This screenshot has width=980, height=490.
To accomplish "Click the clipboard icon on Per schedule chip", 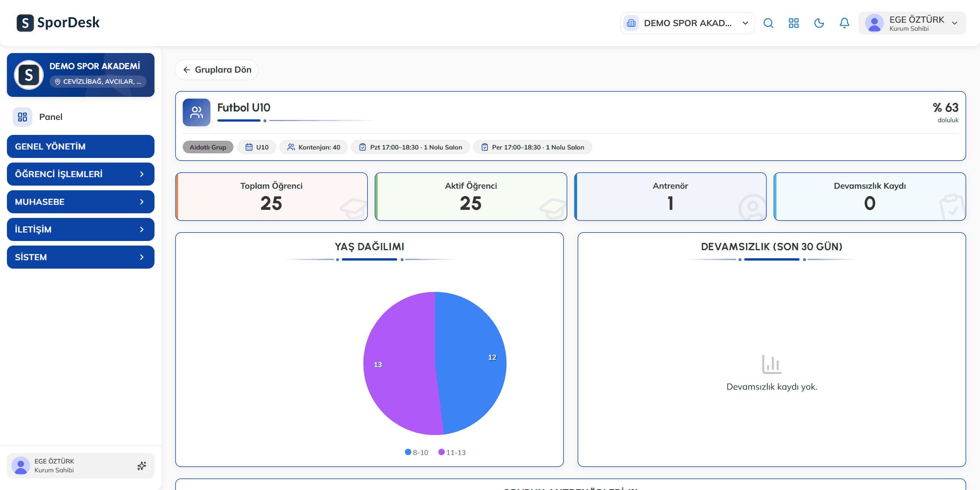I will [485, 147].
